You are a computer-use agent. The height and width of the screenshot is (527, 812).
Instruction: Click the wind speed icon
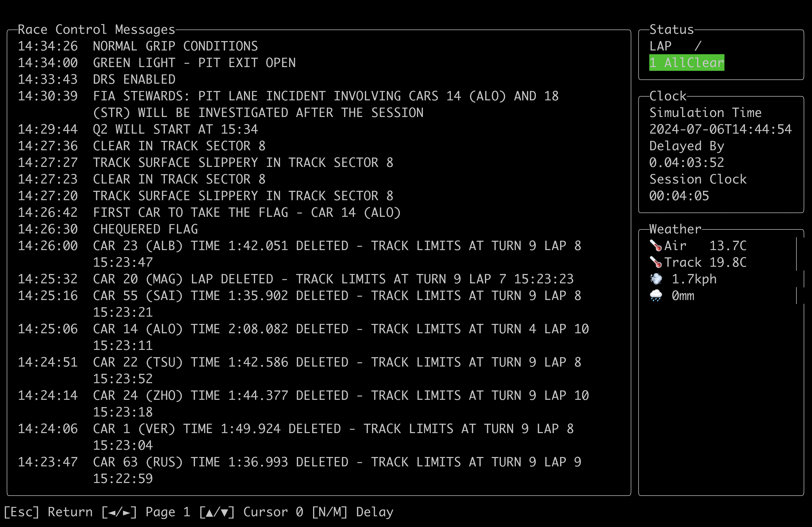[x=655, y=279]
